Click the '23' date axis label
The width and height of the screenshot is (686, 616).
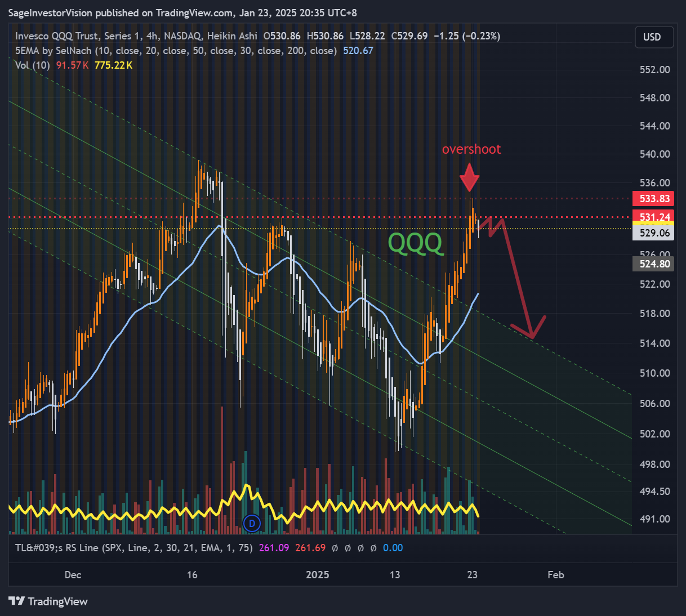pyautogui.click(x=473, y=575)
